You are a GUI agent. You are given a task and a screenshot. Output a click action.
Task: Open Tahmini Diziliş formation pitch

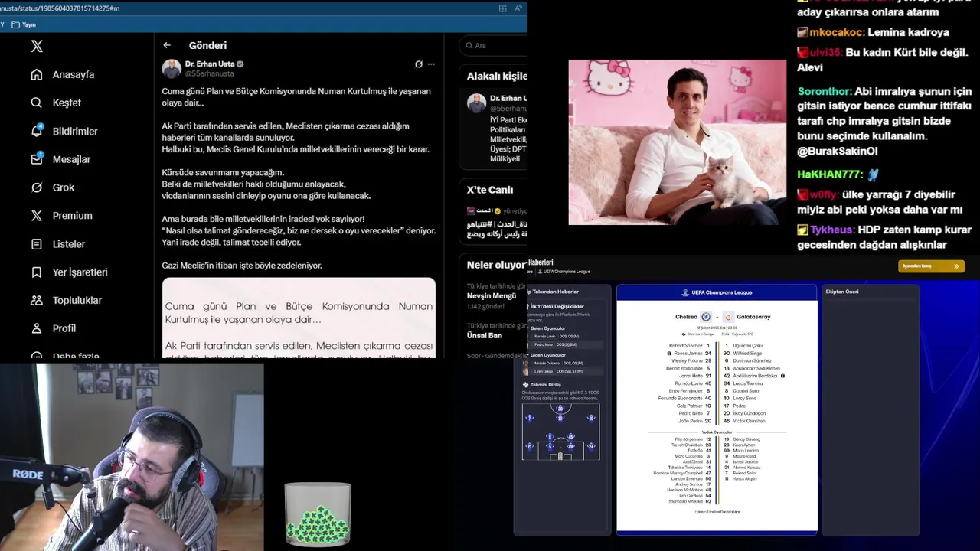[560, 432]
